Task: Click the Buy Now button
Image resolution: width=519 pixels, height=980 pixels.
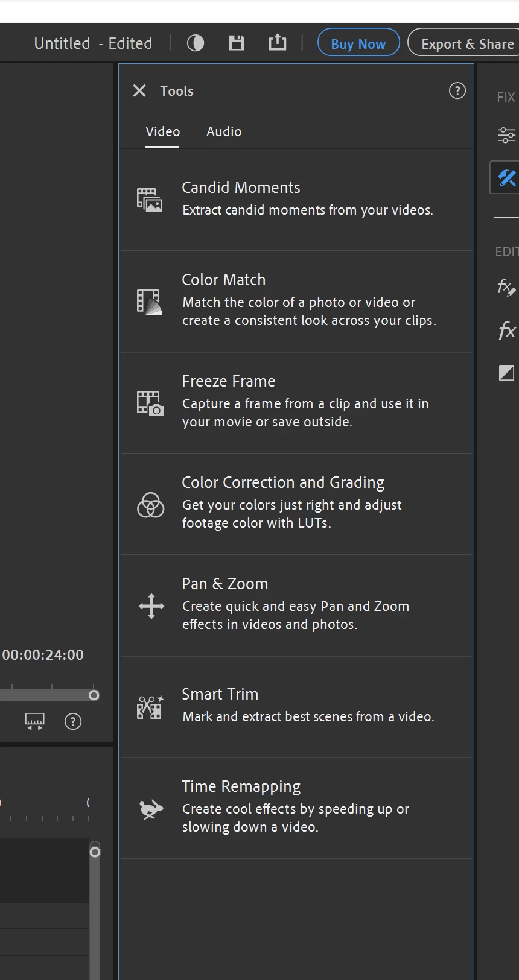Action: point(358,43)
